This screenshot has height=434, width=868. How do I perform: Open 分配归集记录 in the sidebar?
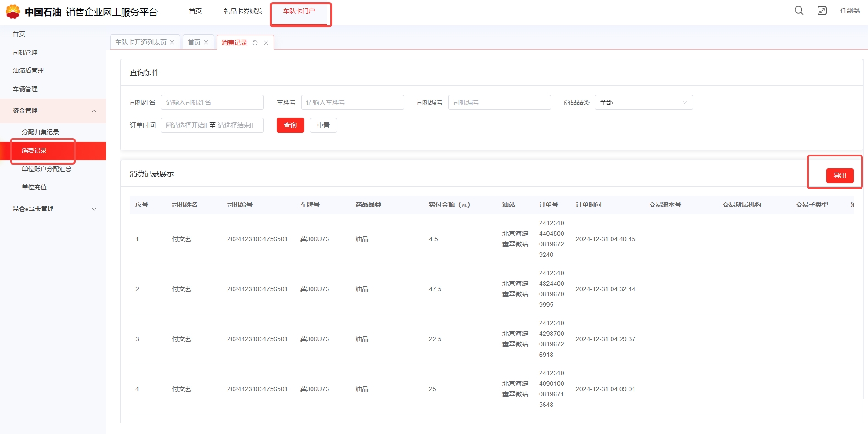[x=40, y=132]
